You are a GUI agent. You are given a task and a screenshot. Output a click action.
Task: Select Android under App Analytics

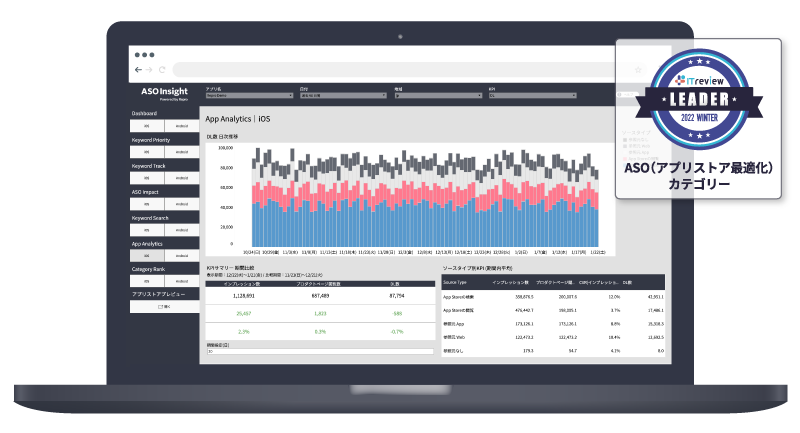pos(182,256)
